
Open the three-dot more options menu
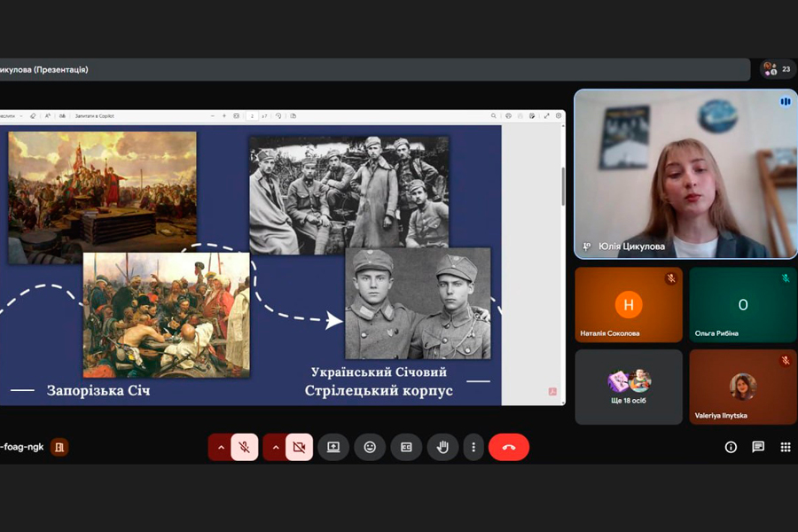point(473,448)
